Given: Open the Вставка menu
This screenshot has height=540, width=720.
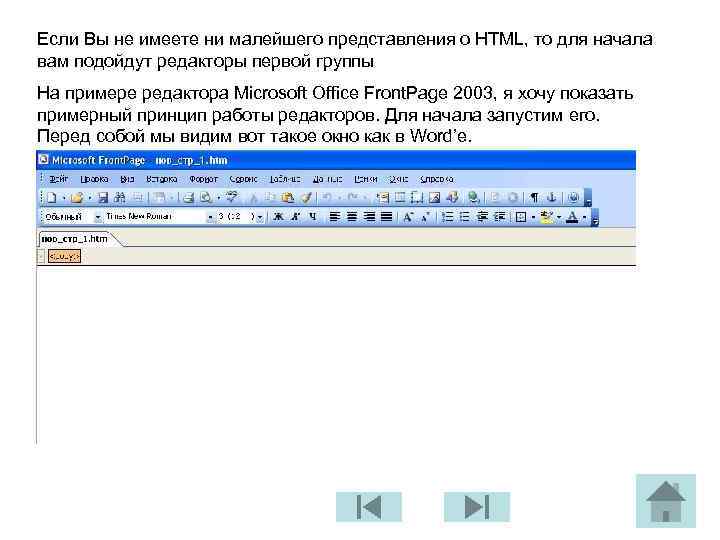Looking at the screenshot, I should 162,179.
